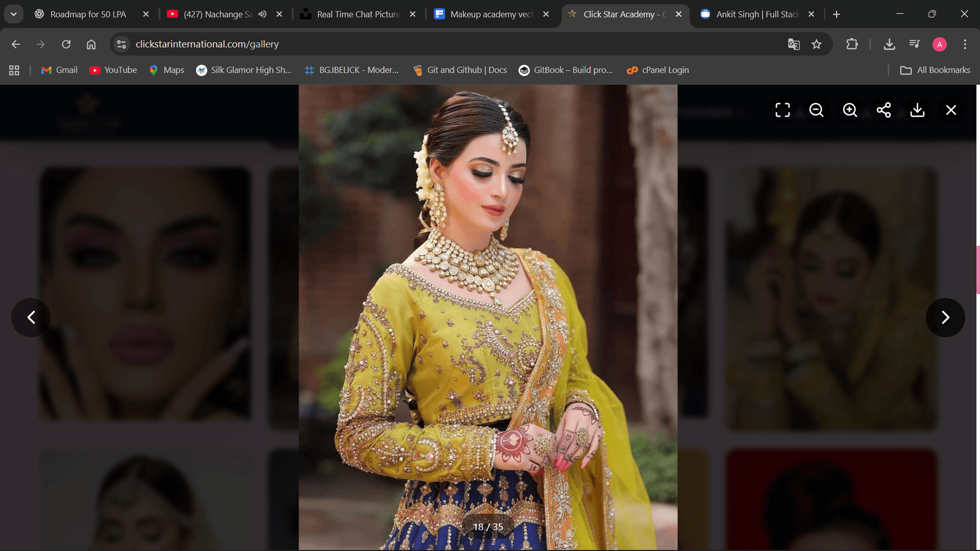
Task: Open the Maps bookmark
Action: (166, 70)
